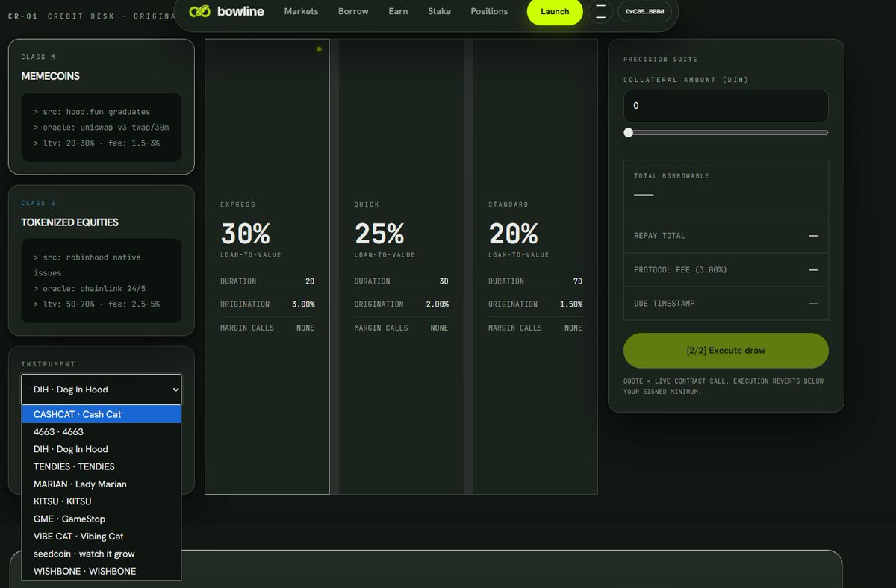Click the collateral amount slider handle
This screenshot has width=896, height=588.
pos(628,133)
